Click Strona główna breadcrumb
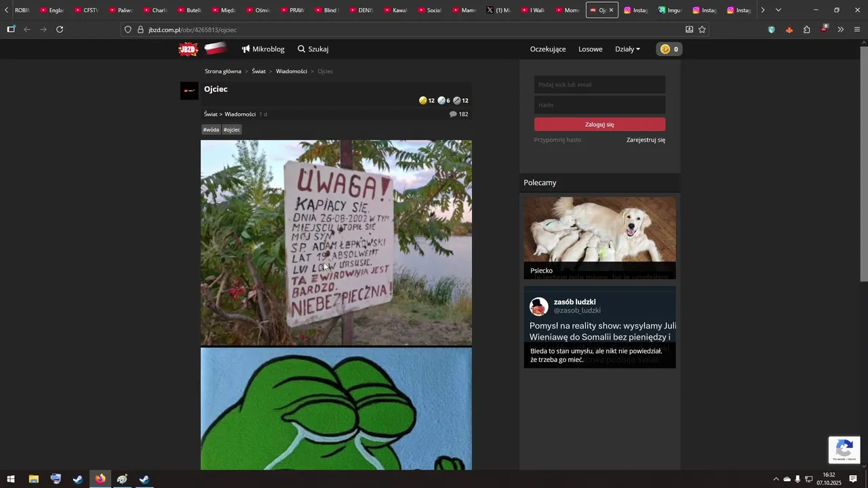Image resolution: width=868 pixels, height=488 pixels. click(223, 71)
